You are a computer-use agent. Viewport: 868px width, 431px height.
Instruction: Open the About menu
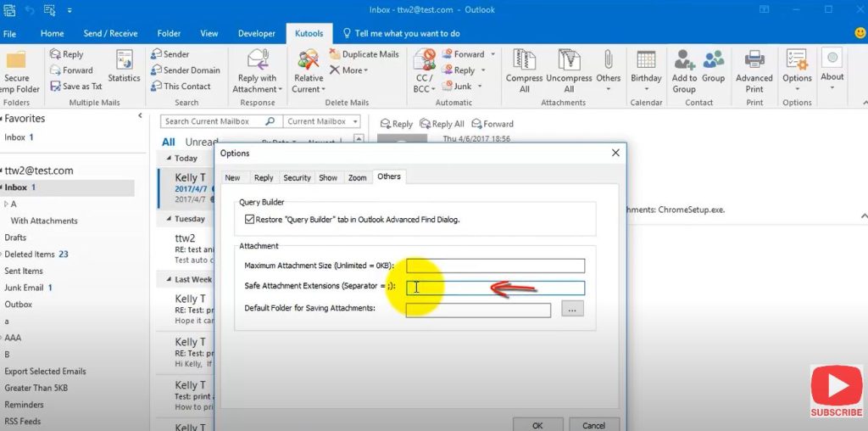832,70
